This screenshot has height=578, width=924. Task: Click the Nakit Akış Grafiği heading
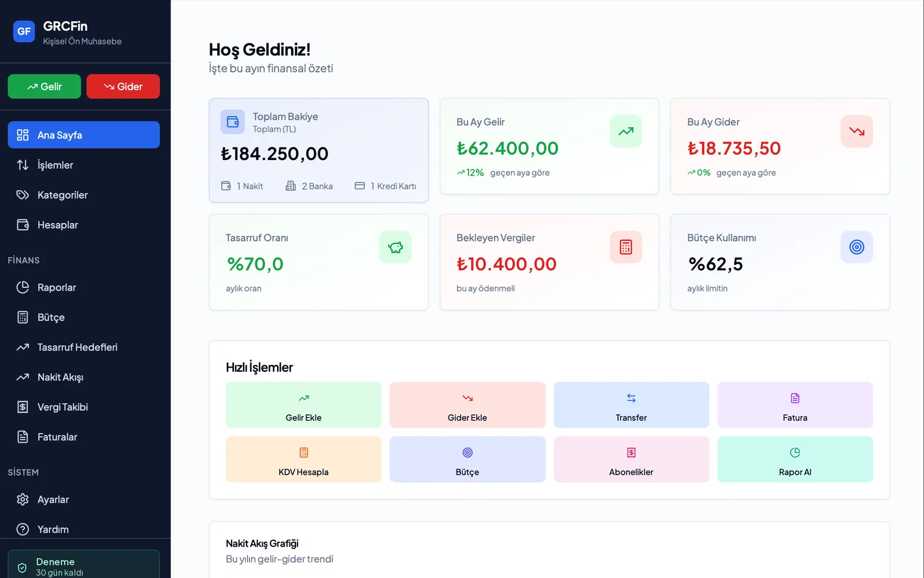[262, 543]
